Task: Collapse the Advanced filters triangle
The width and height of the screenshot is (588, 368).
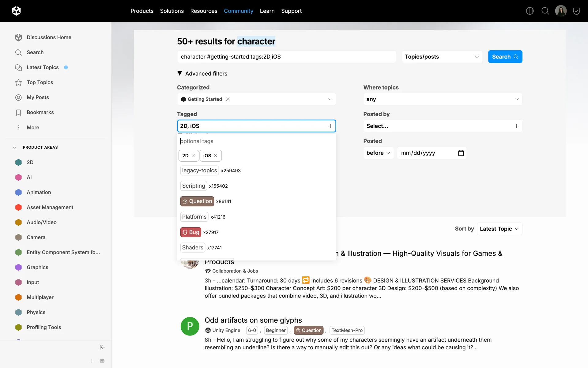Action: [180, 74]
